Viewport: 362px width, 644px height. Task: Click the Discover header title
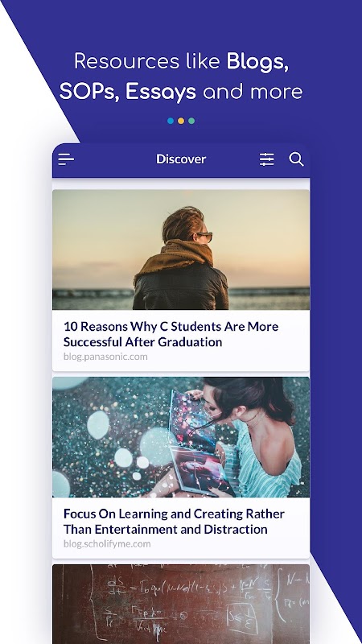coord(181,159)
